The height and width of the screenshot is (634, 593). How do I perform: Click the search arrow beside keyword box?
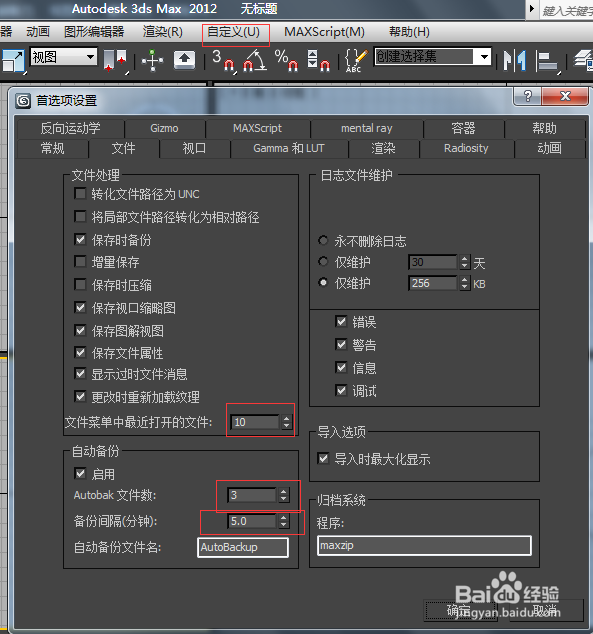(532, 8)
